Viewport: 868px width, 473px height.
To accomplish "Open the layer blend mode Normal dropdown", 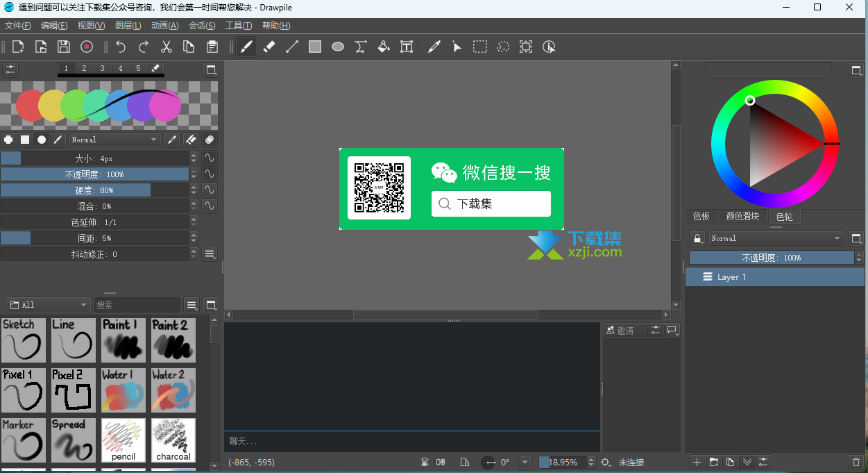I will (x=776, y=238).
